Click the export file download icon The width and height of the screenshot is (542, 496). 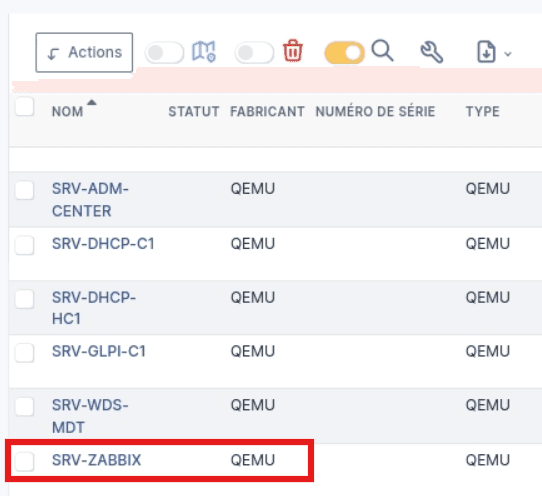(486, 52)
